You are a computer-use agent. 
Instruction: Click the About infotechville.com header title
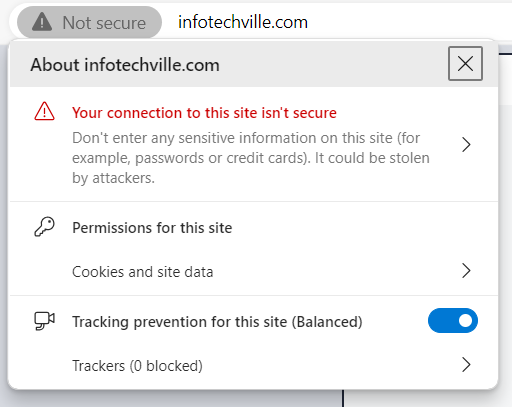coord(125,65)
